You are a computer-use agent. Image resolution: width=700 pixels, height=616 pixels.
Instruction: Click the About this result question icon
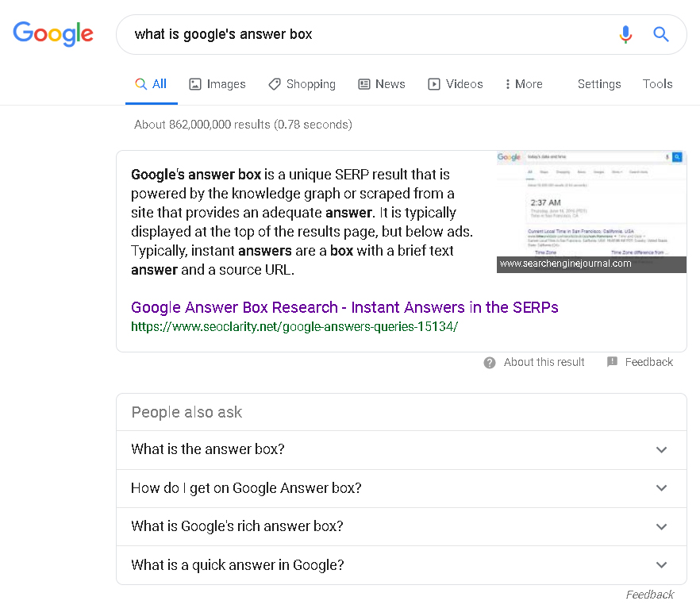(490, 362)
